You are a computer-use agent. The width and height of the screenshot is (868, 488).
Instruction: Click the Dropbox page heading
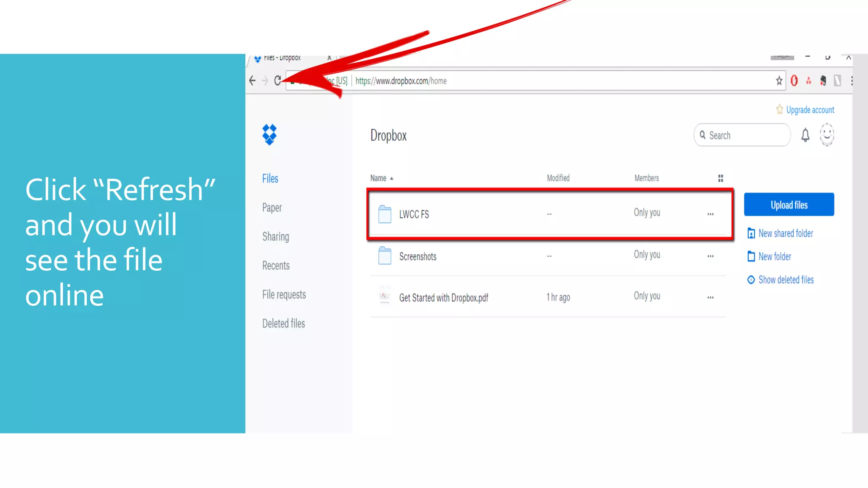coord(389,136)
